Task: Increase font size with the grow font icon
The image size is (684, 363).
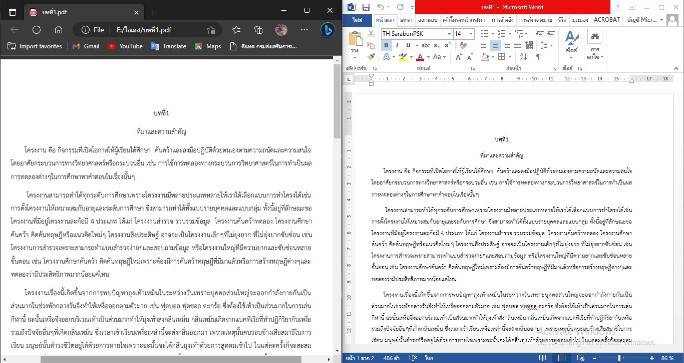Action: point(458,57)
